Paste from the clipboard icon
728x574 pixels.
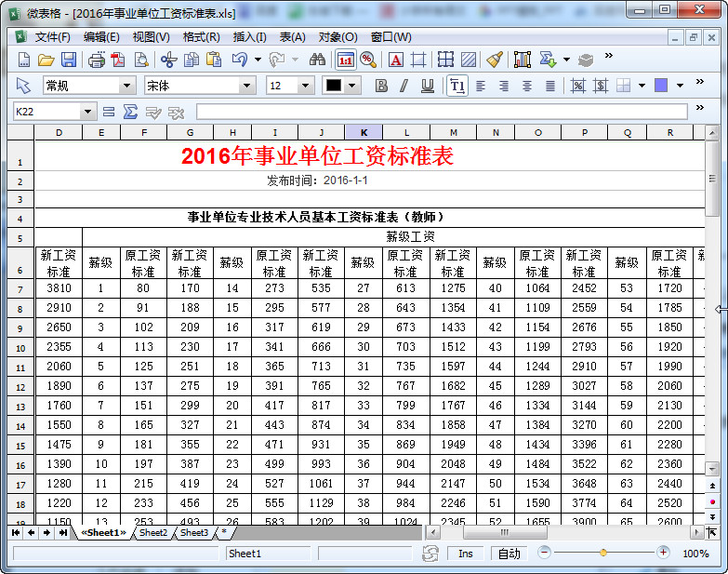click(214, 60)
